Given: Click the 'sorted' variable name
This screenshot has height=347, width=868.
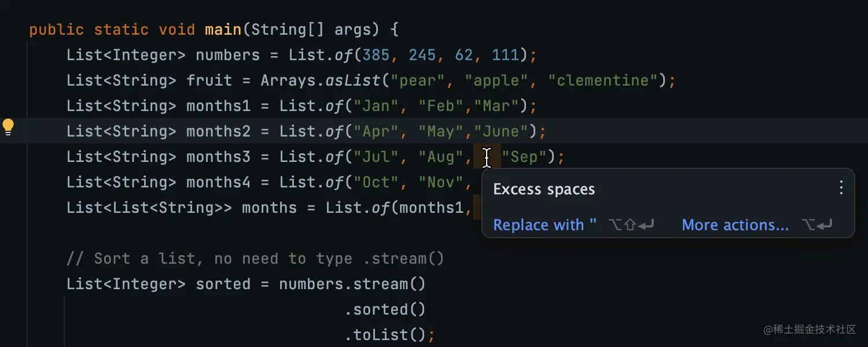Looking at the screenshot, I should [x=223, y=284].
